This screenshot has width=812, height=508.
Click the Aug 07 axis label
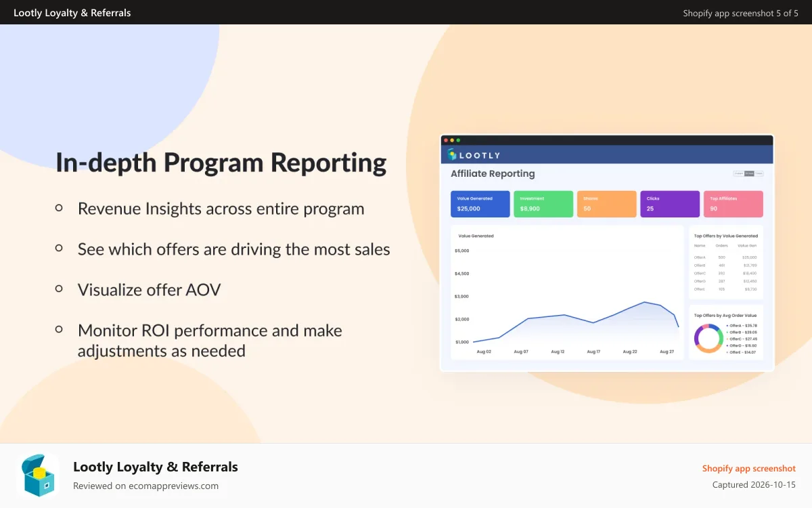pyautogui.click(x=521, y=352)
